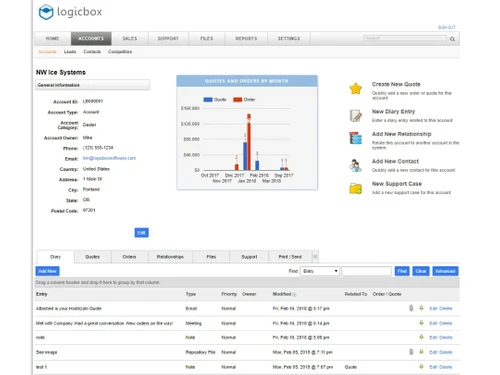Click the Add New Contact link
The image size is (500, 375).
click(x=395, y=161)
